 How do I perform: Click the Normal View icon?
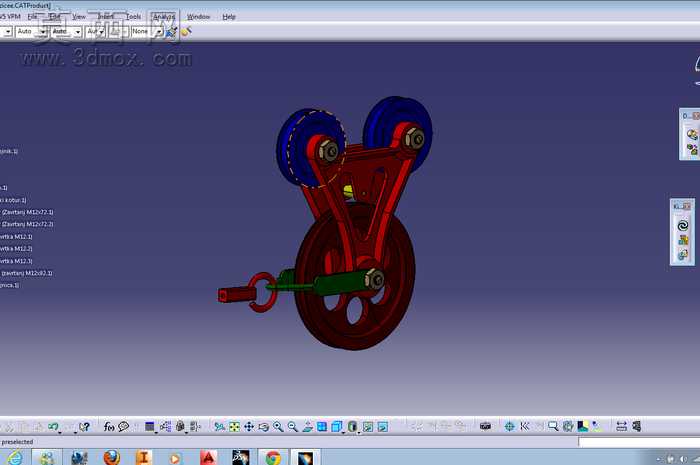[308, 427]
